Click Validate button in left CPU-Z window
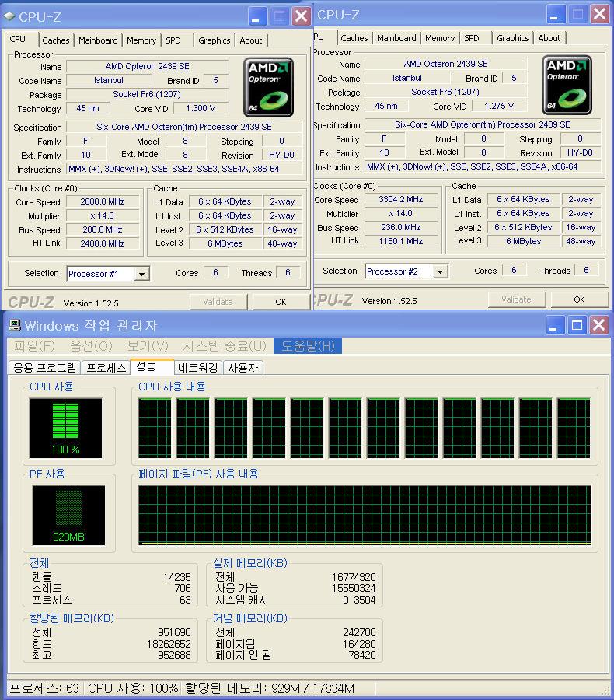This screenshot has width=614, height=700. coord(218,302)
